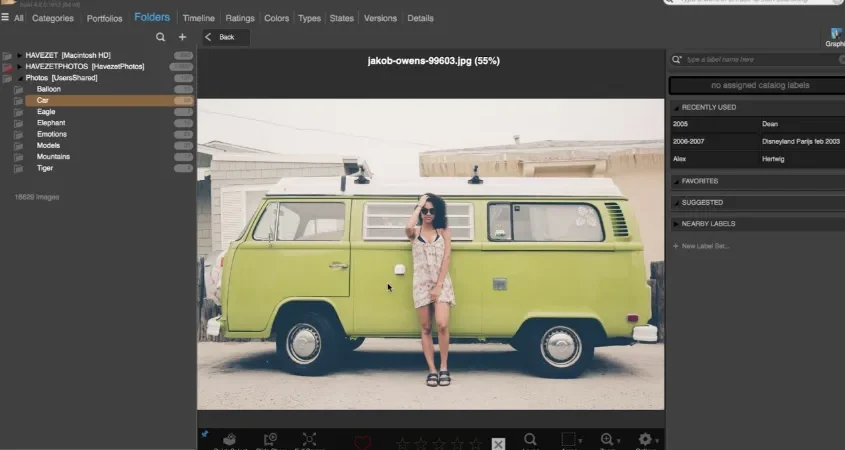Click the Loupe magnifier icon
The width and height of the screenshot is (845, 450).
coord(530,440)
